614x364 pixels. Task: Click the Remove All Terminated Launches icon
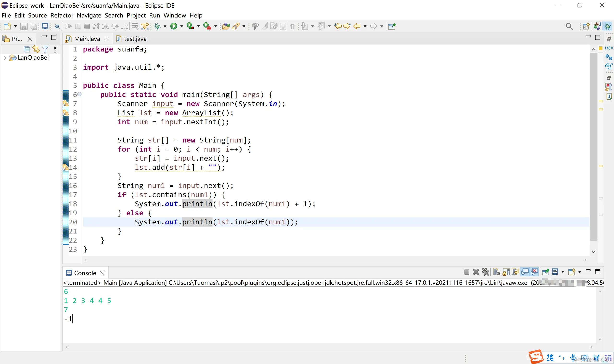click(485, 272)
